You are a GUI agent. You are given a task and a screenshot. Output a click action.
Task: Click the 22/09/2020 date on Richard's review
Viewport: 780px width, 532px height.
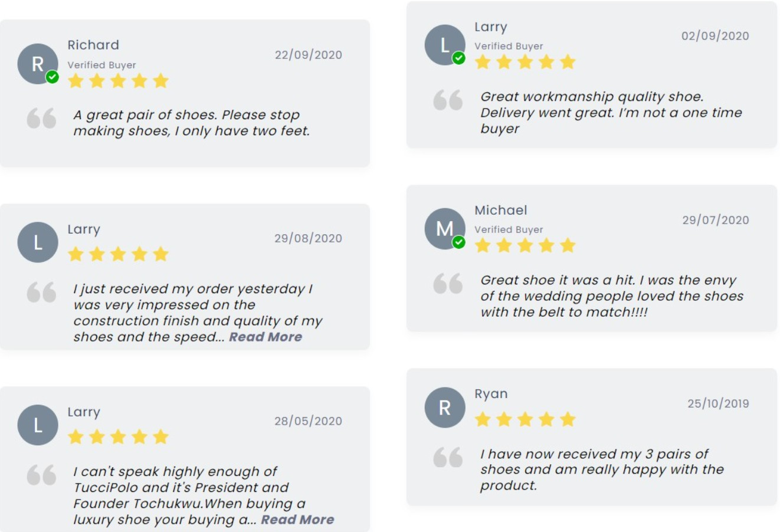pos(308,55)
